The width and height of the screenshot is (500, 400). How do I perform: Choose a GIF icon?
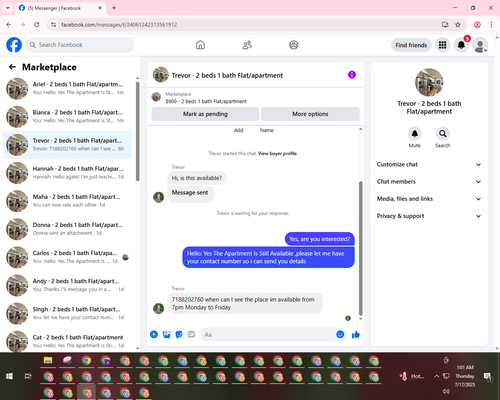pyautogui.click(x=191, y=334)
